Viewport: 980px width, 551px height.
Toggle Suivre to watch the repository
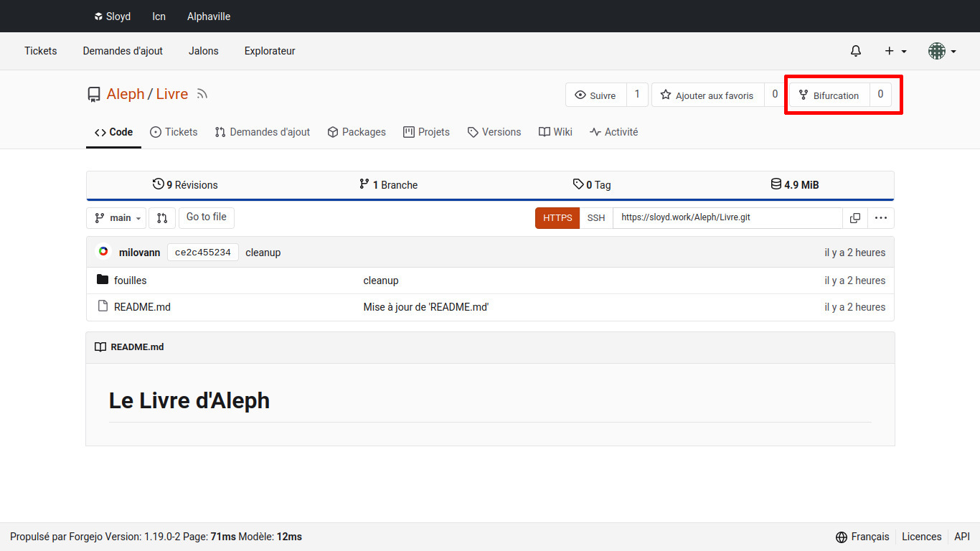tap(595, 95)
